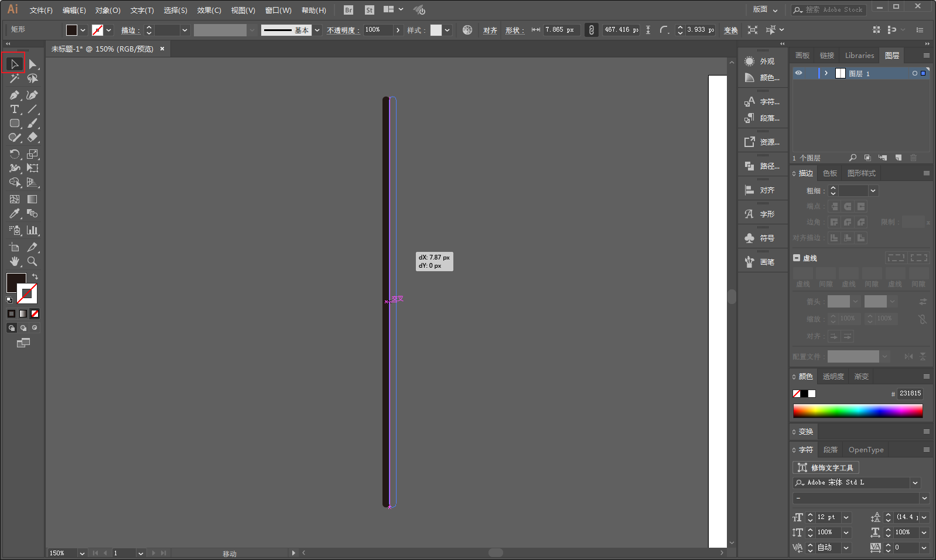Click the 修饰文字工具 button
Viewport: 936px width, 560px height.
[x=826, y=467]
